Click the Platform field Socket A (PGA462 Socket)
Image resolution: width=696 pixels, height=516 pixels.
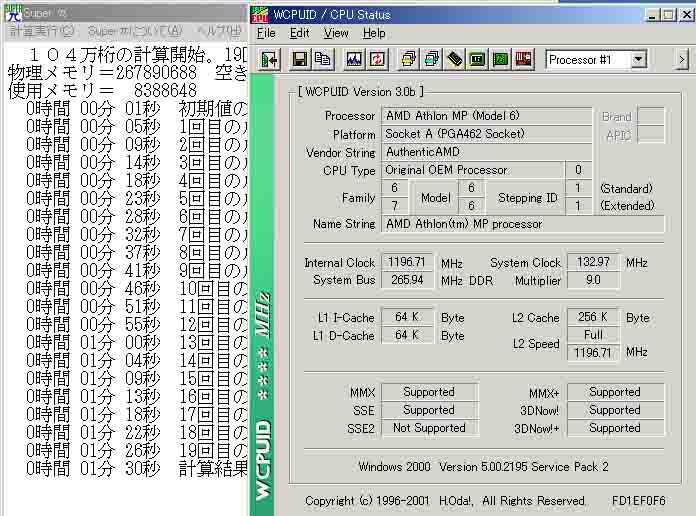(x=486, y=134)
